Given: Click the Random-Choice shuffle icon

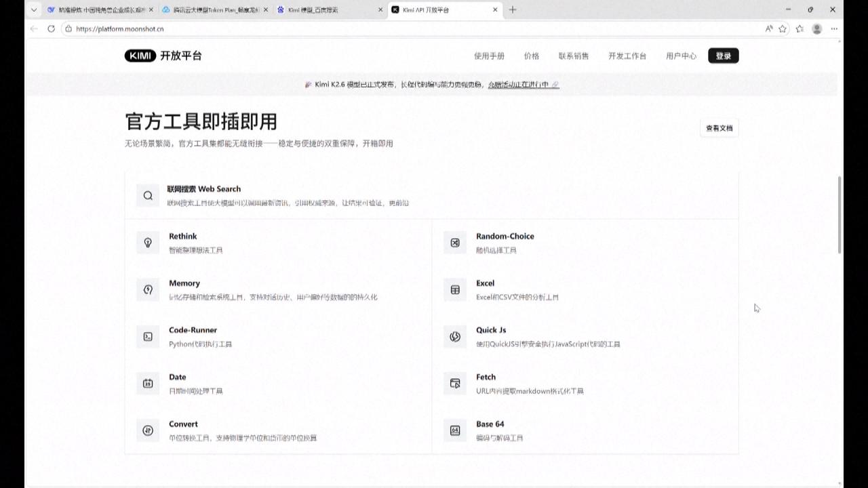Looking at the screenshot, I should tap(455, 243).
